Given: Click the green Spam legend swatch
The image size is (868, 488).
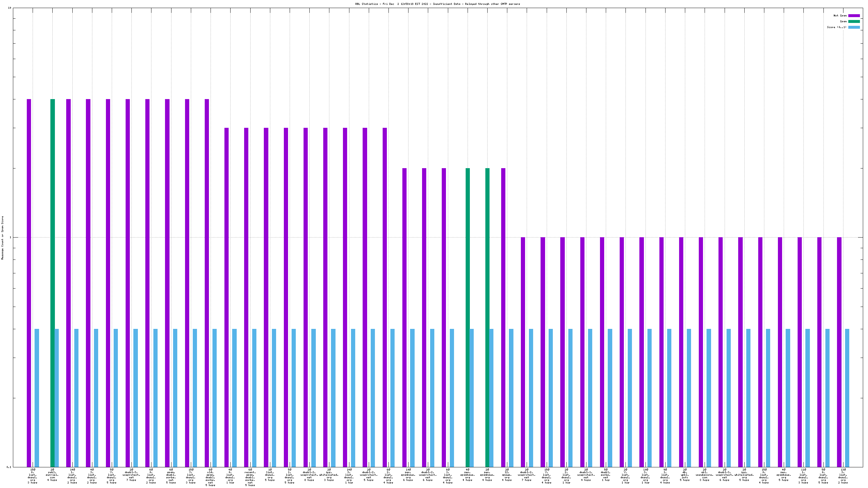Looking at the screenshot, I should [854, 21].
